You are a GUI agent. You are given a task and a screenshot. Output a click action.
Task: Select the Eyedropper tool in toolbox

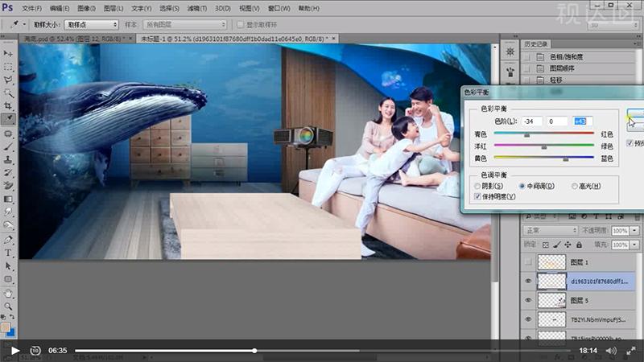tap(8, 119)
